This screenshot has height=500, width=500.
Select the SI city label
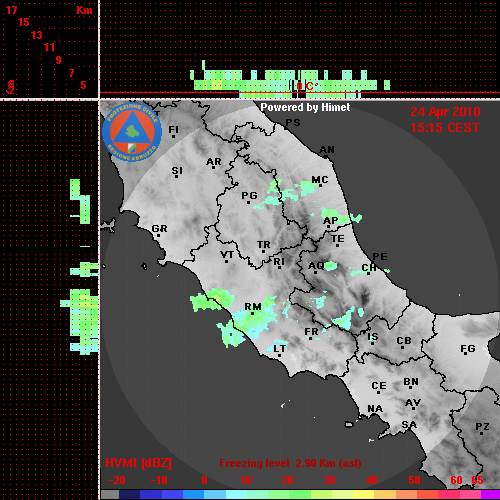click(x=177, y=171)
